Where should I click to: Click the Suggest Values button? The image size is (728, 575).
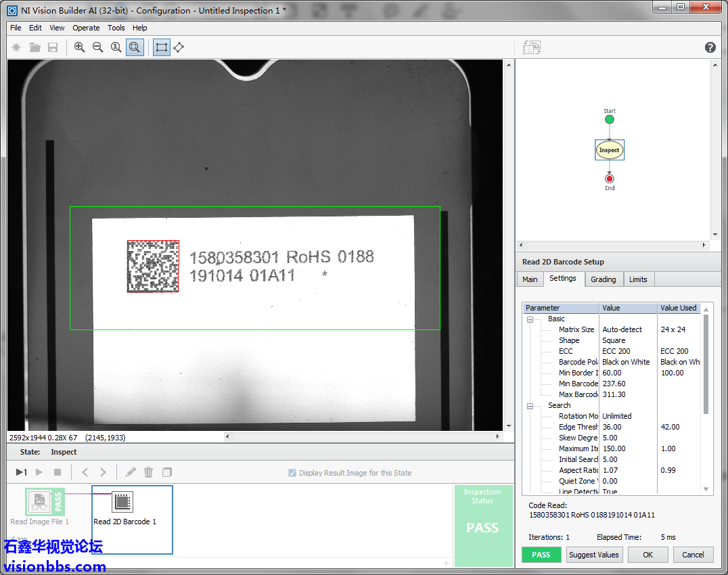click(x=593, y=555)
